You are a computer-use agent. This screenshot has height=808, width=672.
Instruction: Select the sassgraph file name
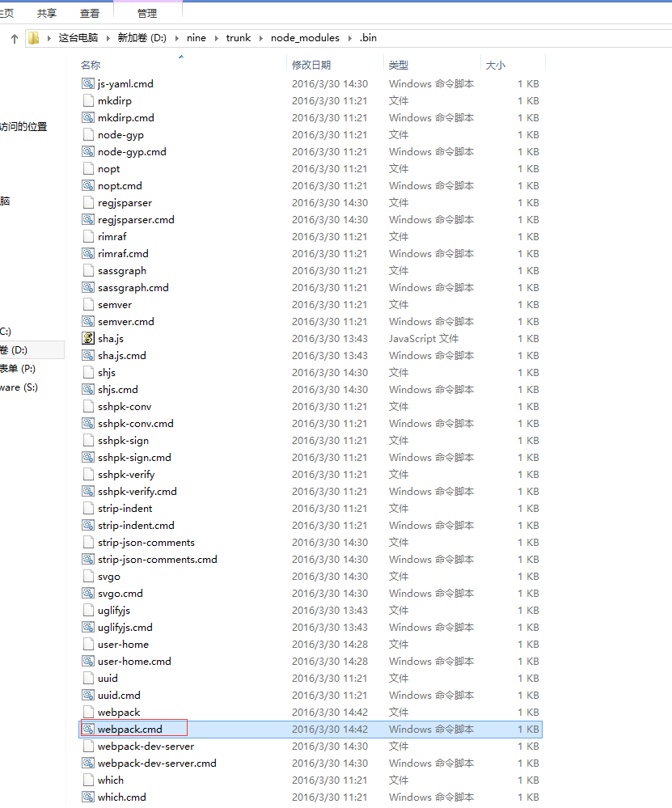tap(121, 270)
